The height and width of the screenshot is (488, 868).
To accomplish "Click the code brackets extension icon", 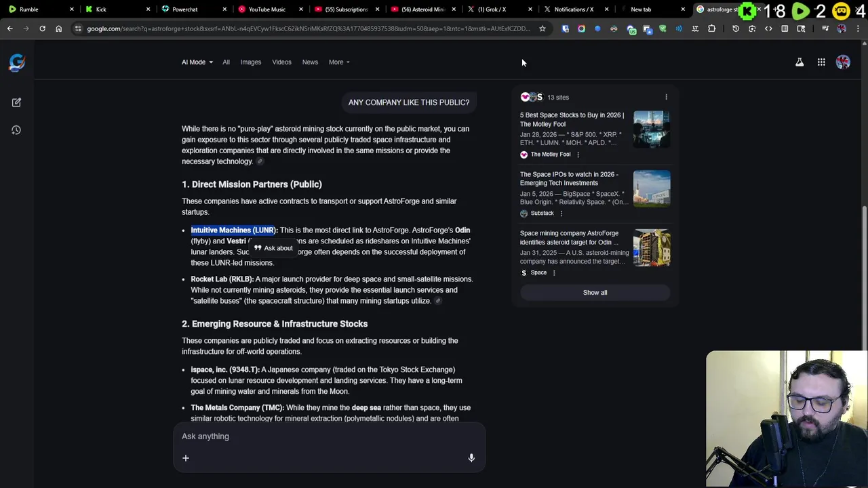I will [768, 28].
